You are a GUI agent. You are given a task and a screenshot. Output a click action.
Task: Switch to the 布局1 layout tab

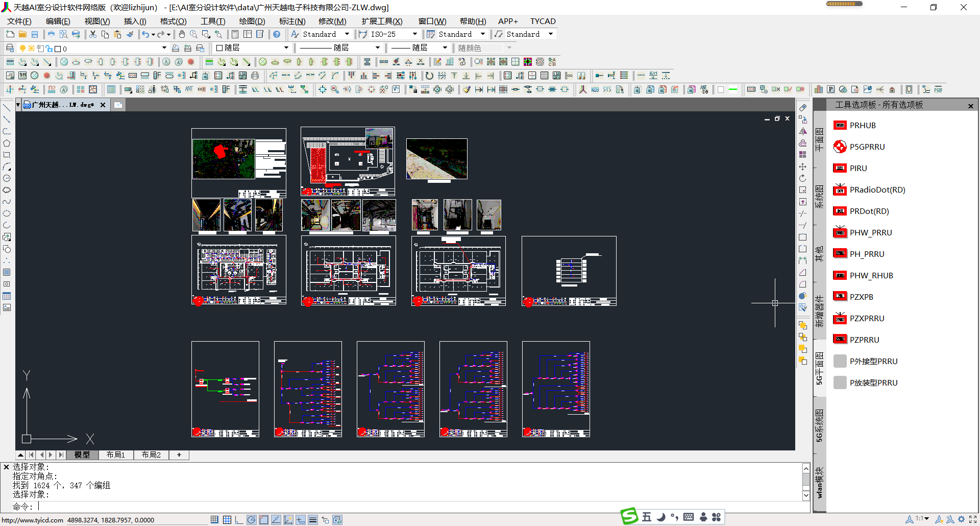click(x=115, y=455)
